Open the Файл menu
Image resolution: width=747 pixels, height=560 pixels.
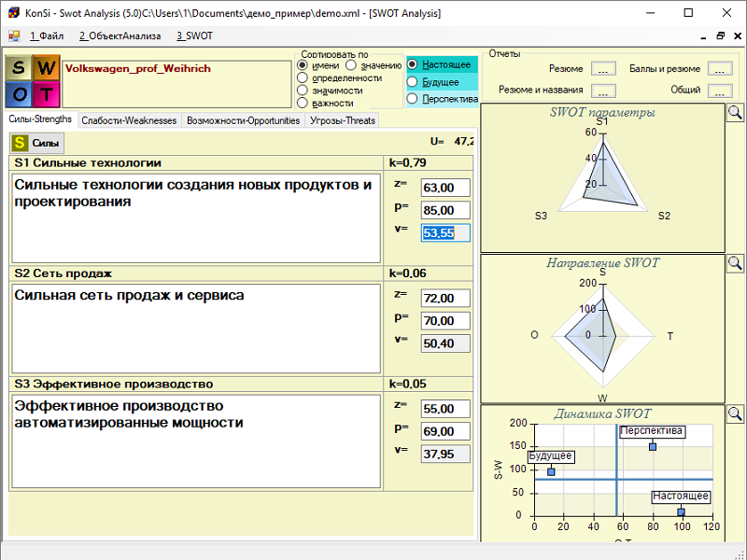tap(47, 35)
